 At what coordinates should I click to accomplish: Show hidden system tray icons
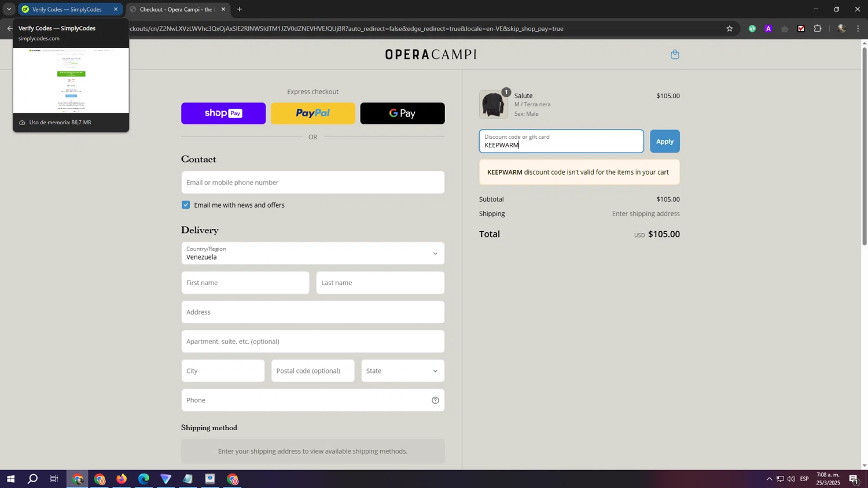coord(769,479)
